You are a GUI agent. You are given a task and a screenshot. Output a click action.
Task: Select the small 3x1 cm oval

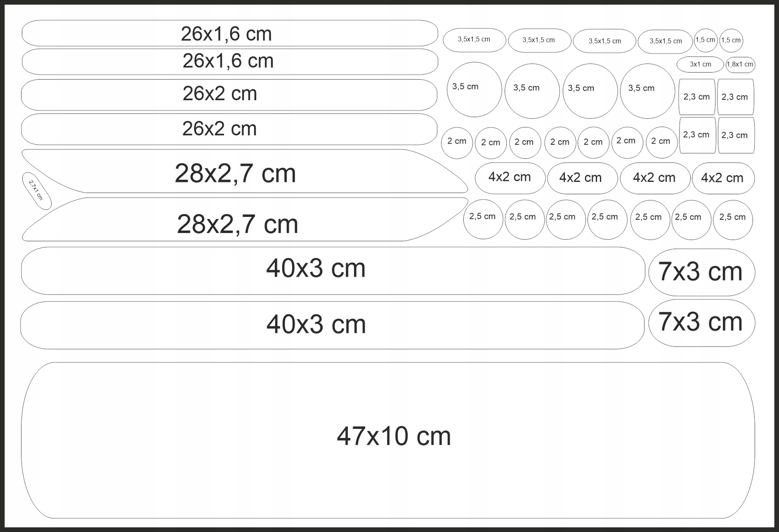coord(700,64)
